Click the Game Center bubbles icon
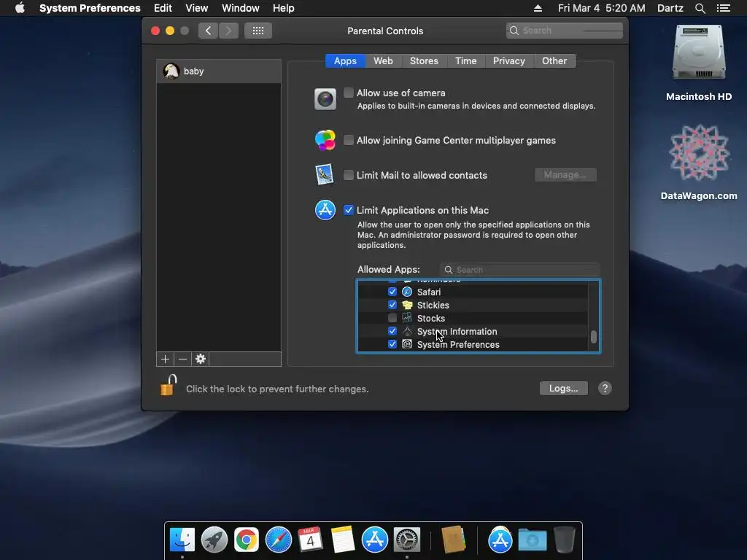Screen dimensions: 747x560 coord(325,141)
